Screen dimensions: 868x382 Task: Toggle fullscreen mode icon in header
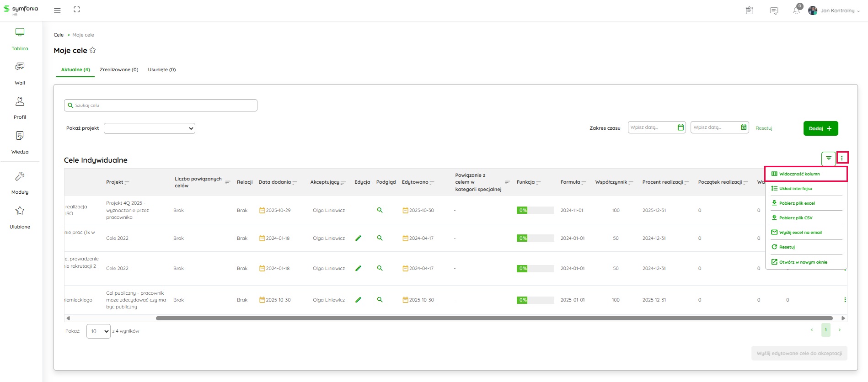coord(77,10)
